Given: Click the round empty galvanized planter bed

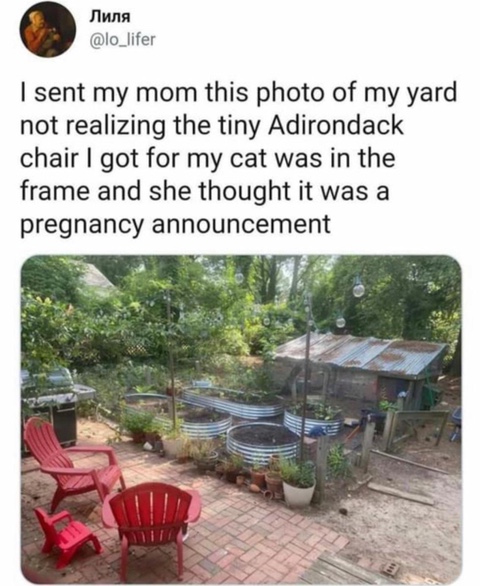Looking at the screenshot, I should point(263,442).
